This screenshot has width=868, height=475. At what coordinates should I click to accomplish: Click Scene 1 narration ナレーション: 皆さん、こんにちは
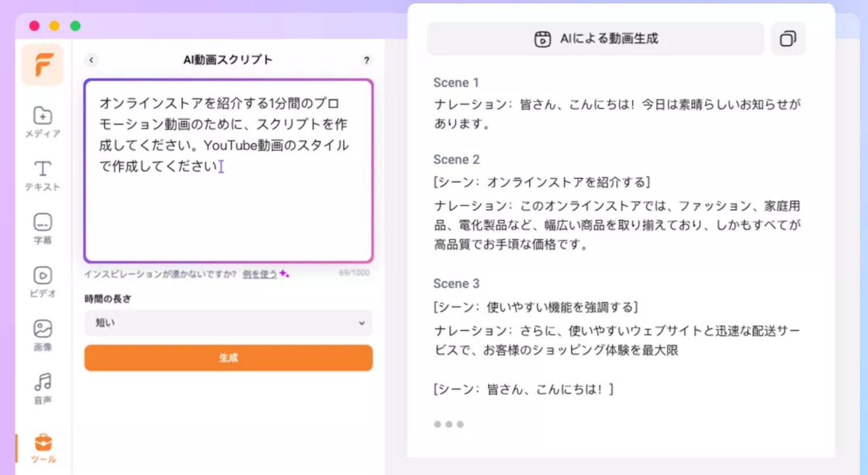click(617, 114)
